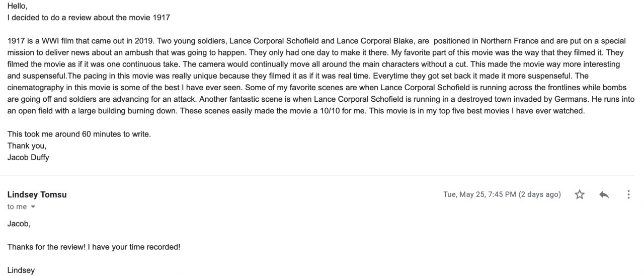Image resolution: width=644 pixels, height=276 pixels.
Task: Open the three-dot More options menu
Action: [x=628, y=194]
